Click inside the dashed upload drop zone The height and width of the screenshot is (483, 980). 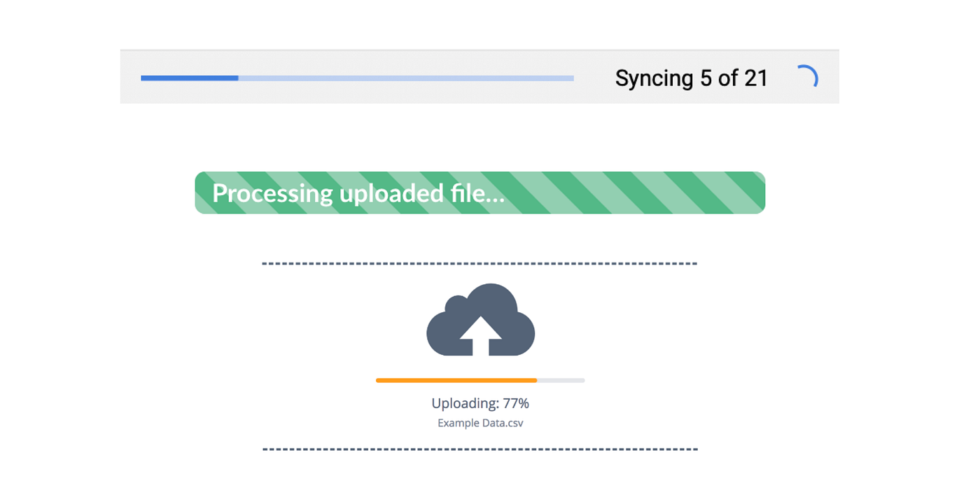tap(480, 353)
